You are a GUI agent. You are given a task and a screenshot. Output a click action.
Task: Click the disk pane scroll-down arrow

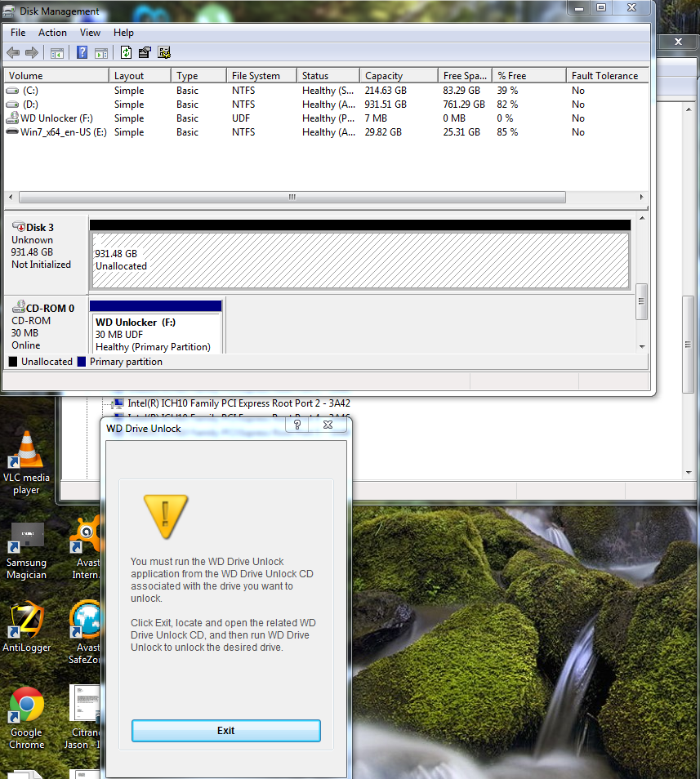(x=642, y=347)
